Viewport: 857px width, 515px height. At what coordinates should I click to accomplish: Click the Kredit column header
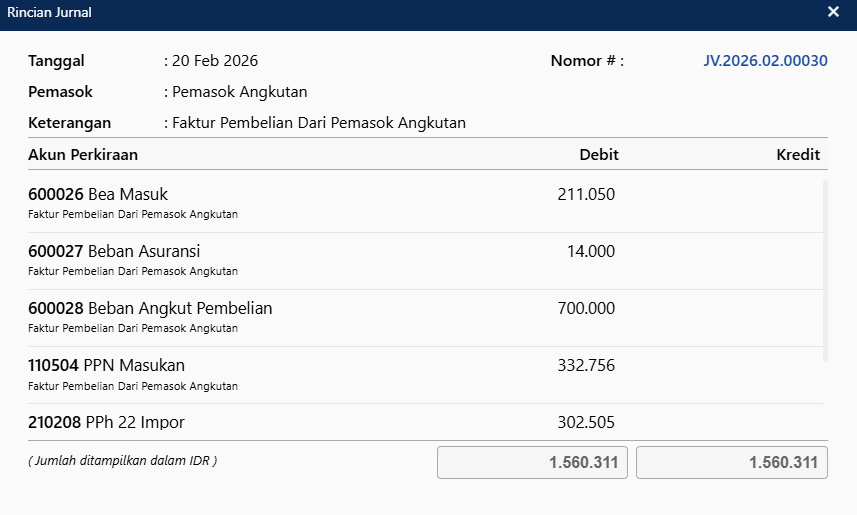pyautogui.click(x=798, y=155)
